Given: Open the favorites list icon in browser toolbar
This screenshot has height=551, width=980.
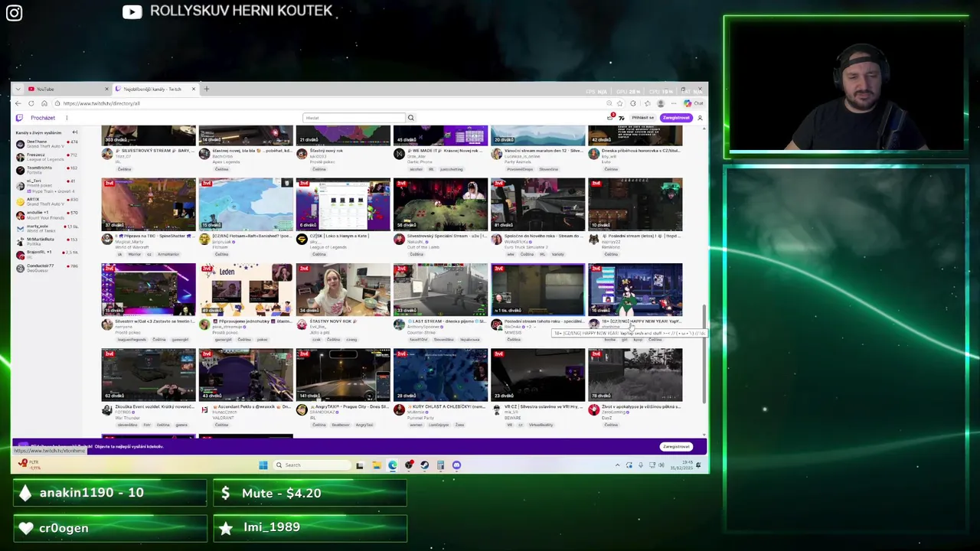Looking at the screenshot, I should 647,103.
